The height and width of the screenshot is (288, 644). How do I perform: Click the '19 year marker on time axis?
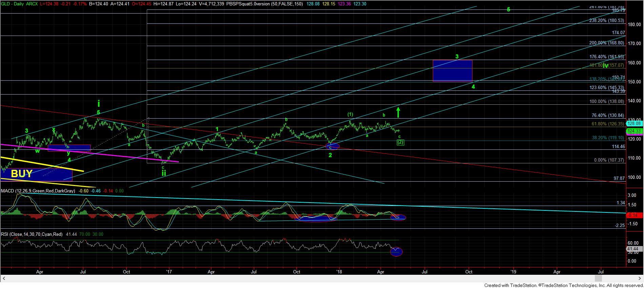(513, 272)
